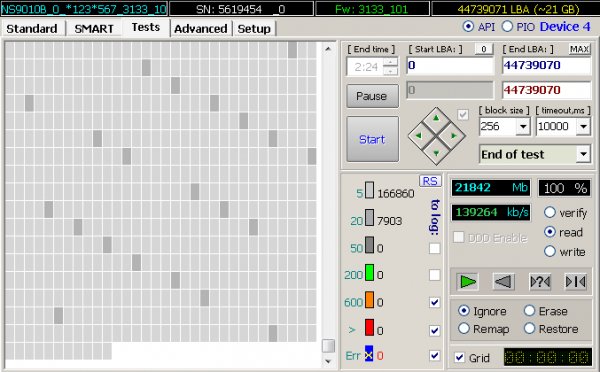Click the 600 ms orange block legend
This screenshot has width=600, height=372.
tap(369, 300)
